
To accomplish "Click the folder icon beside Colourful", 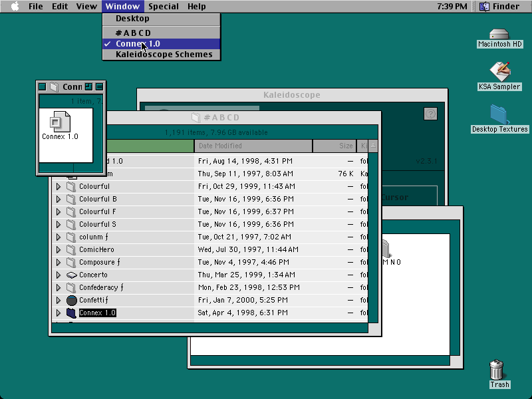I will coord(71,186).
